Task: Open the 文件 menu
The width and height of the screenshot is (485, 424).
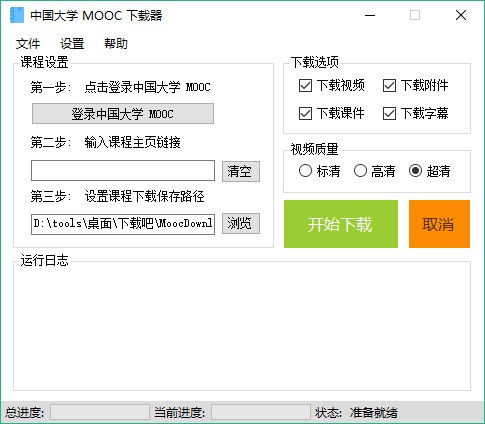Action: click(28, 44)
